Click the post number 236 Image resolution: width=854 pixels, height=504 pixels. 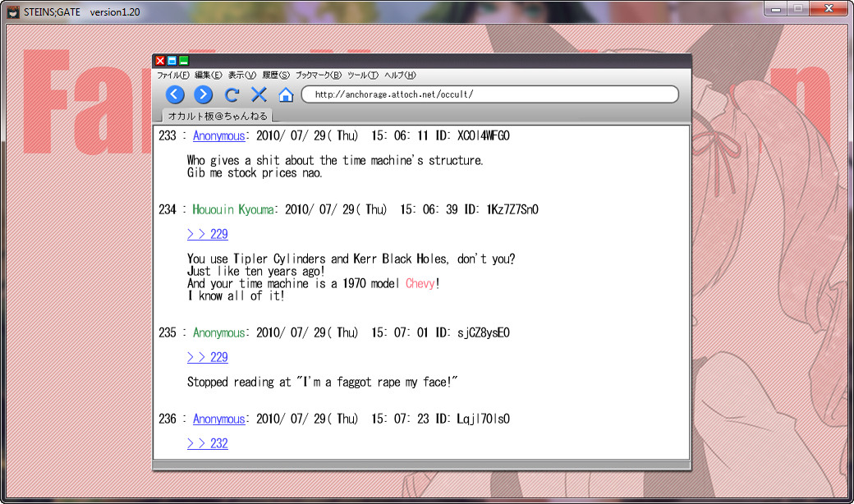pos(168,419)
